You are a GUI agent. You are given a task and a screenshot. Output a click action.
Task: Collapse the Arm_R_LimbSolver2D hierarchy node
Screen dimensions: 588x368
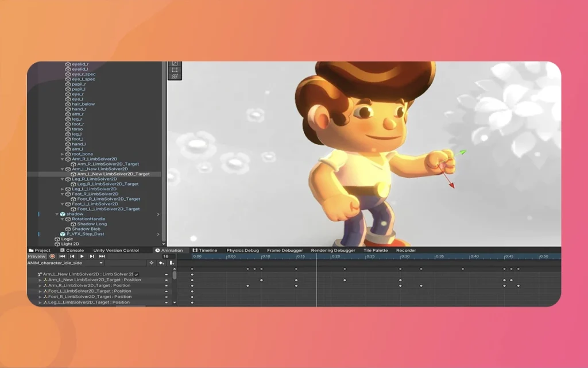coord(61,159)
